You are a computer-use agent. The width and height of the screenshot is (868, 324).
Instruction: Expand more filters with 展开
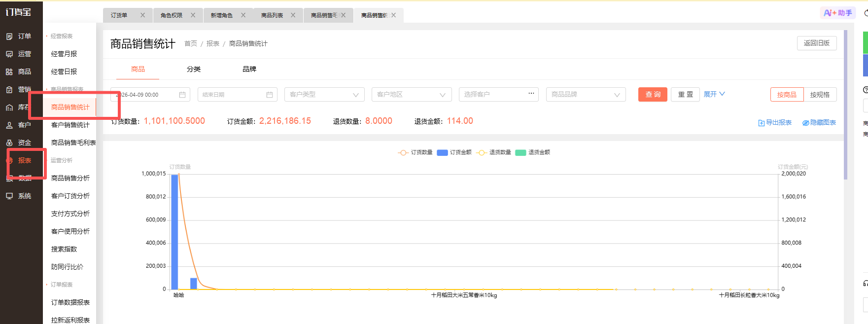coord(714,94)
